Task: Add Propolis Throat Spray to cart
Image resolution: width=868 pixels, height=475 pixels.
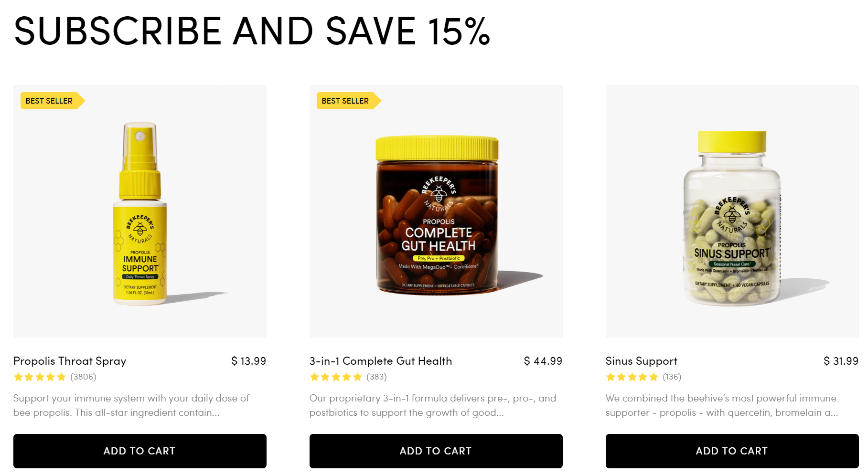Action: [x=139, y=451]
